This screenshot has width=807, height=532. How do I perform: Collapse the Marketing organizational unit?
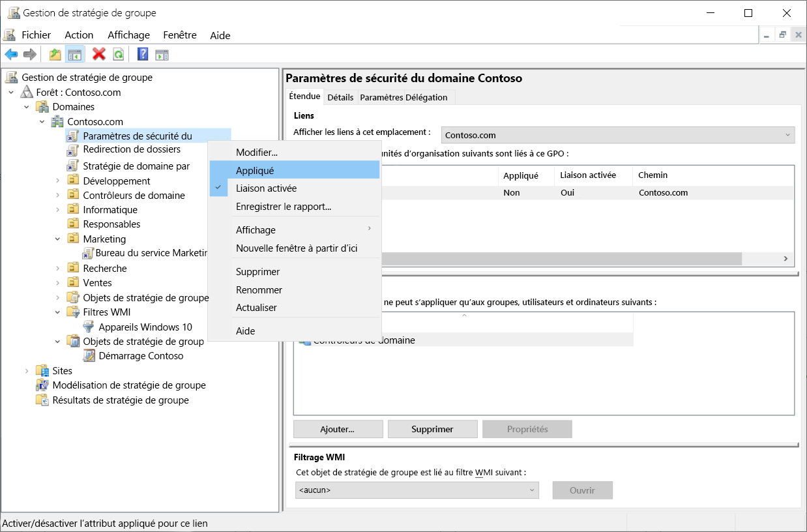[x=58, y=239]
